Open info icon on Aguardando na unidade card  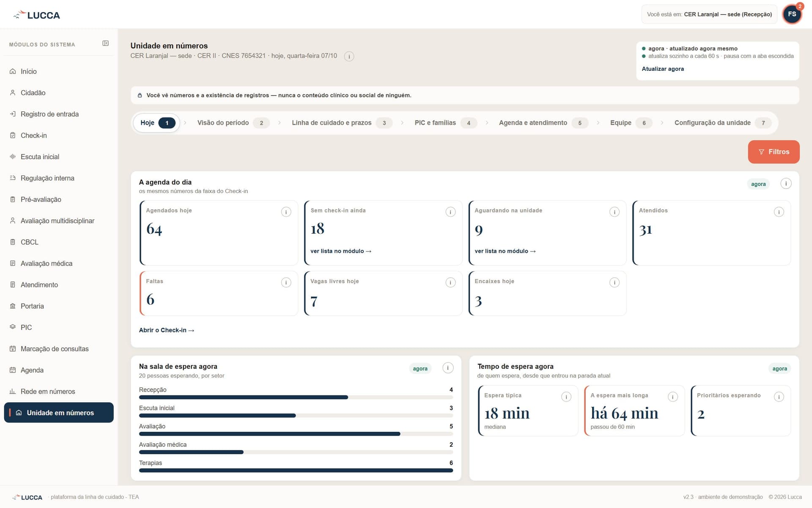pos(614,212)
